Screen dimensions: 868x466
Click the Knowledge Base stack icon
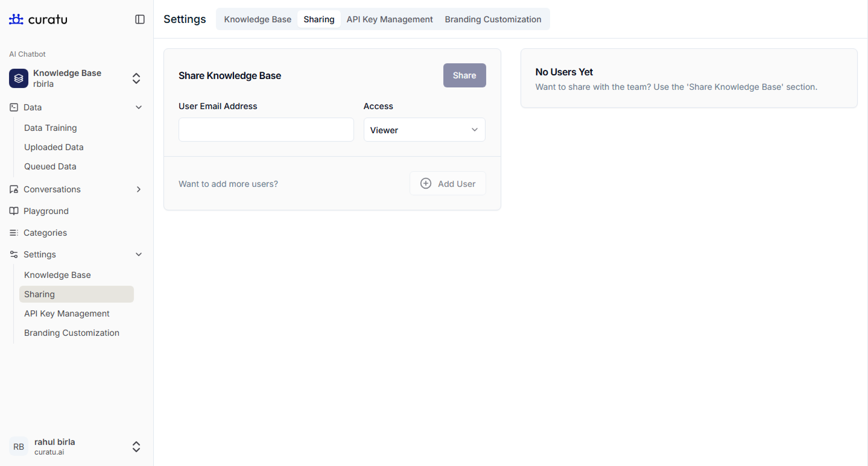(x=18, y=78)
